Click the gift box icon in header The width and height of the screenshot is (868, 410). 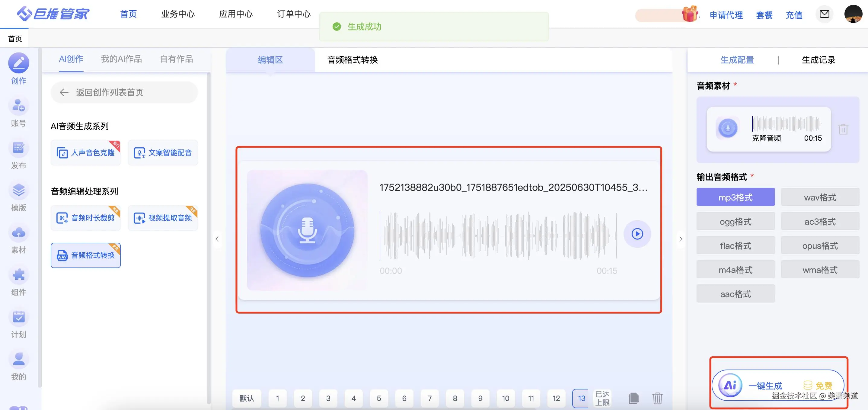(x=690, y=14)
